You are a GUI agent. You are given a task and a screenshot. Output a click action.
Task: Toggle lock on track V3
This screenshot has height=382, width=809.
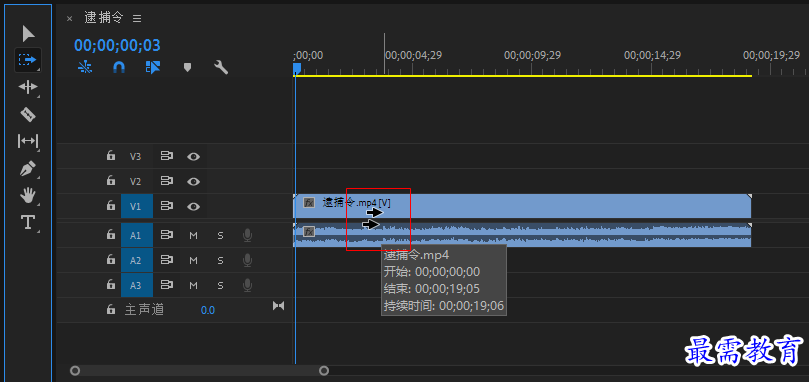click(x=110, y=155)
